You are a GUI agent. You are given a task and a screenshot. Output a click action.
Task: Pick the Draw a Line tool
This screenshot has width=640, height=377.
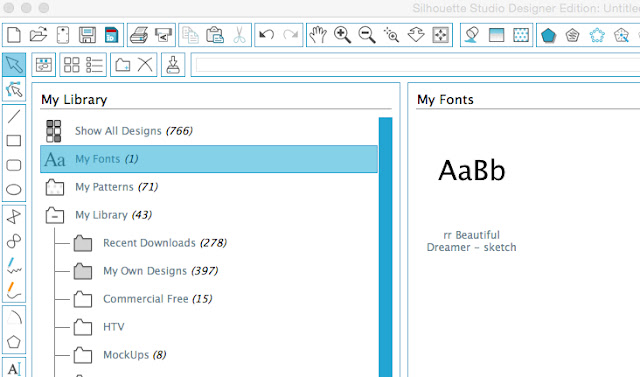tap(14, 117)
